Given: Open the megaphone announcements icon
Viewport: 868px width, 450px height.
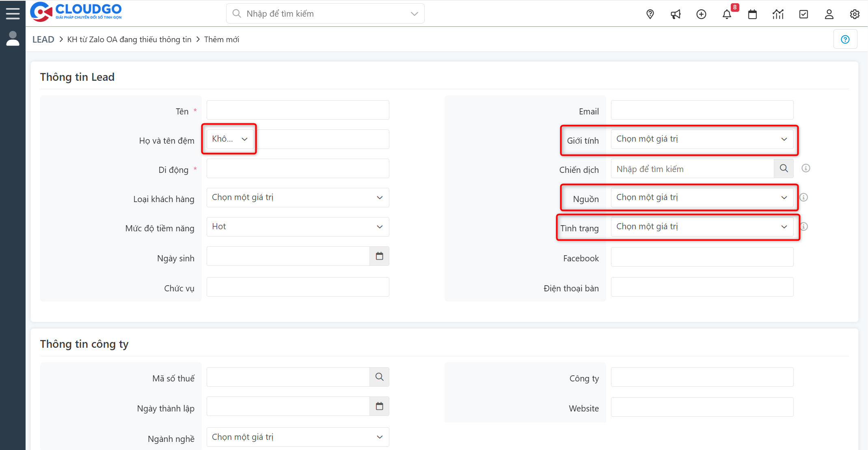Looking at the screenshot, I should 676,14.
